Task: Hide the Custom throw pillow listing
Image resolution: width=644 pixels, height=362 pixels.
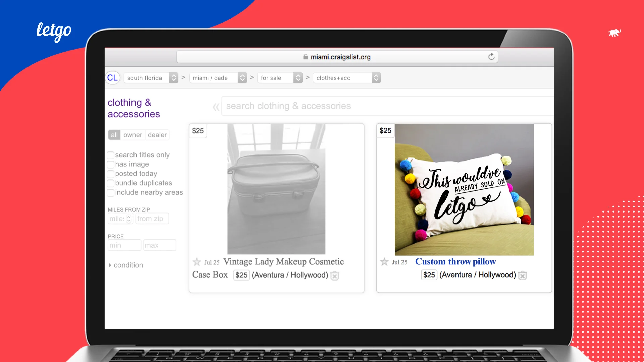Action: [x=523, y=276]
